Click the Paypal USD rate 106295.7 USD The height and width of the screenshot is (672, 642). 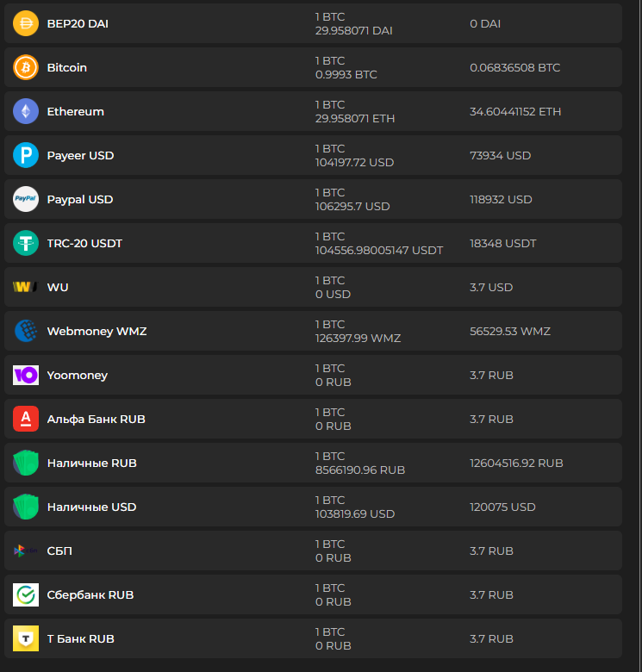352,207
